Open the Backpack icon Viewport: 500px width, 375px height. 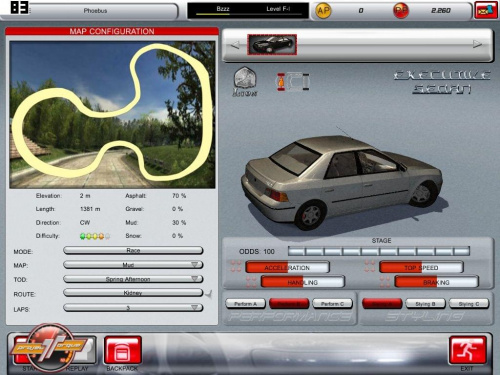point(123,350)
